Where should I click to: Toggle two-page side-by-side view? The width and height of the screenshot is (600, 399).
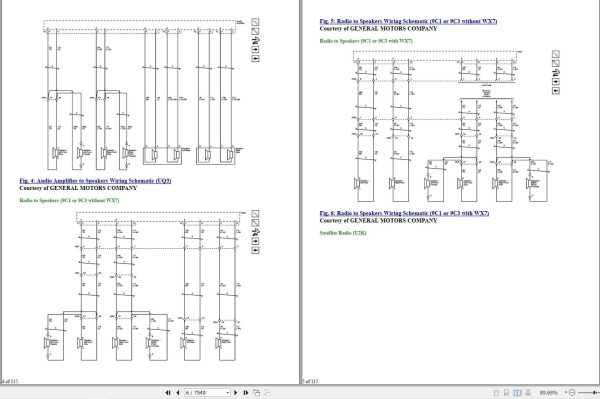pos(517,393)
